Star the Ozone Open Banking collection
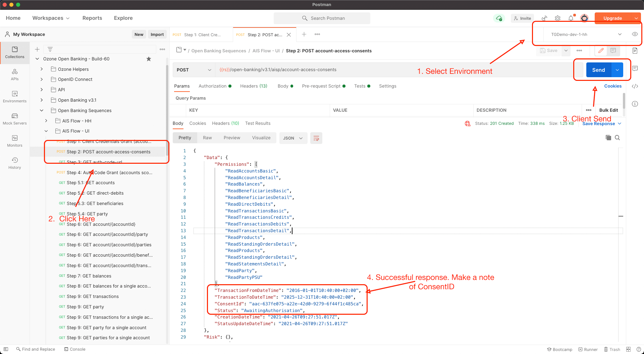This screenshot has width=644, height=354. [x=149, y=59]
